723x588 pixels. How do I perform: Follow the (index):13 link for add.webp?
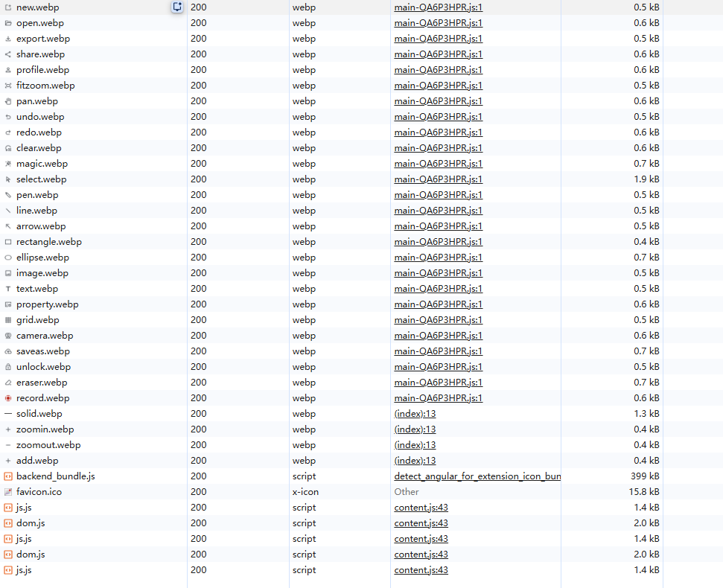coord(415,461)
